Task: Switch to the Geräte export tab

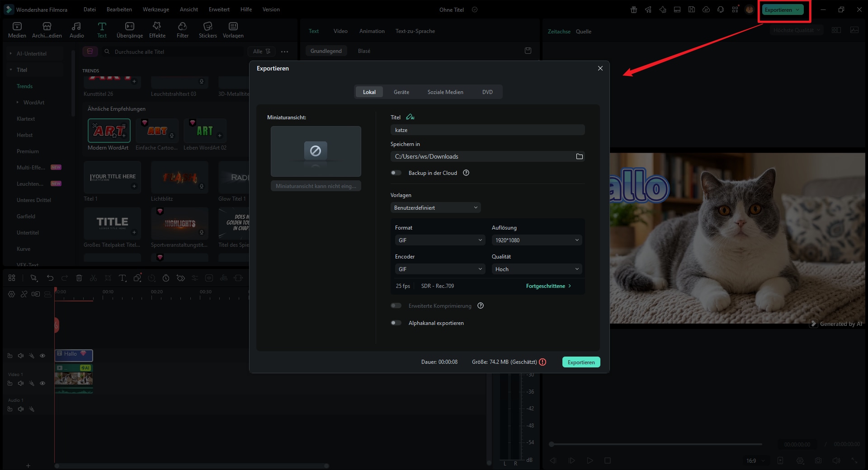Action: click(x=401, y=92)
